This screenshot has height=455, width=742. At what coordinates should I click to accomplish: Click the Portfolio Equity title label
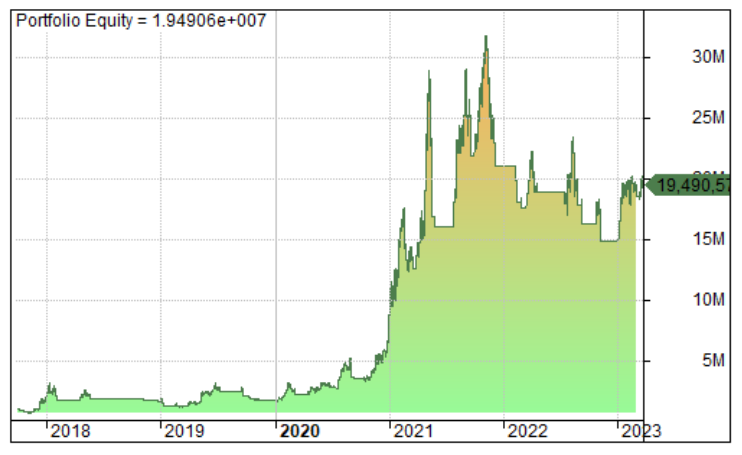coord(141,21)
